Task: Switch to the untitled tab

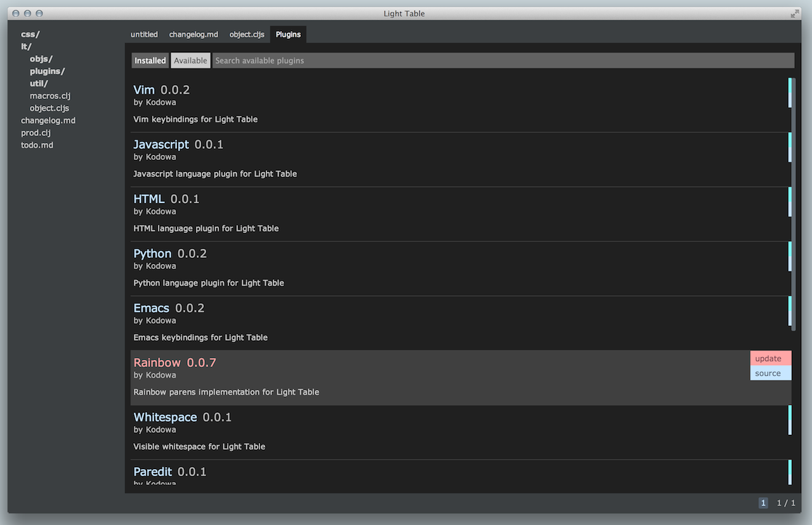Action: [x=144, y=34]
